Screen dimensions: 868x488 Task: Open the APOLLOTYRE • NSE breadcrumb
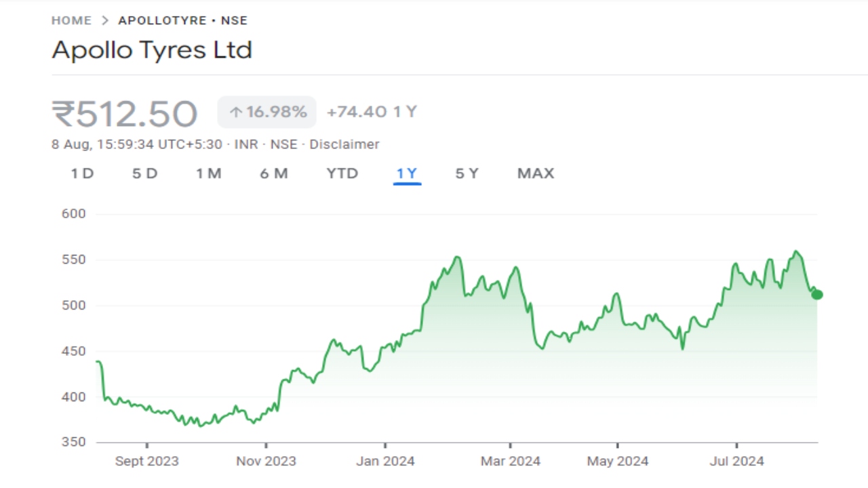click(x=182, y=20)
